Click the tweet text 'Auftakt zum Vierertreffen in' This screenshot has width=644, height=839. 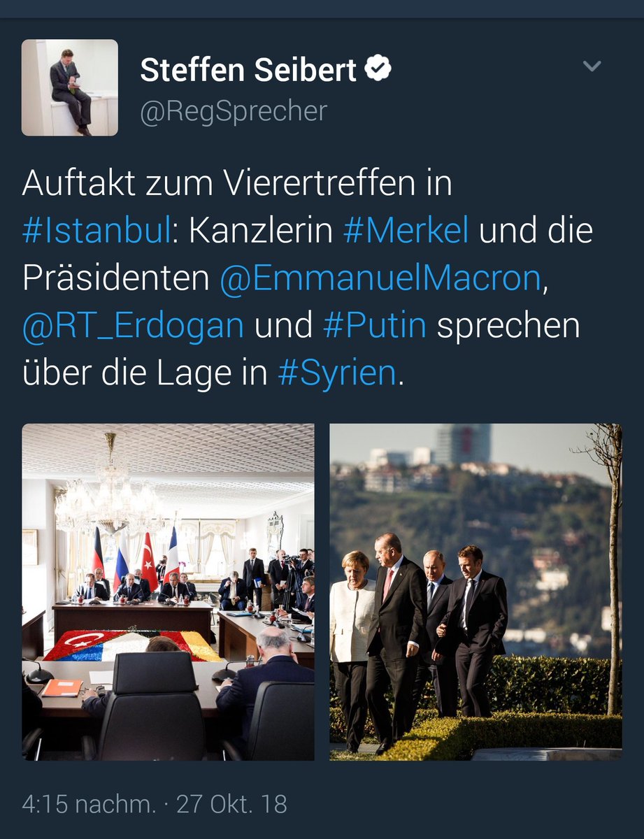[237, 184]
